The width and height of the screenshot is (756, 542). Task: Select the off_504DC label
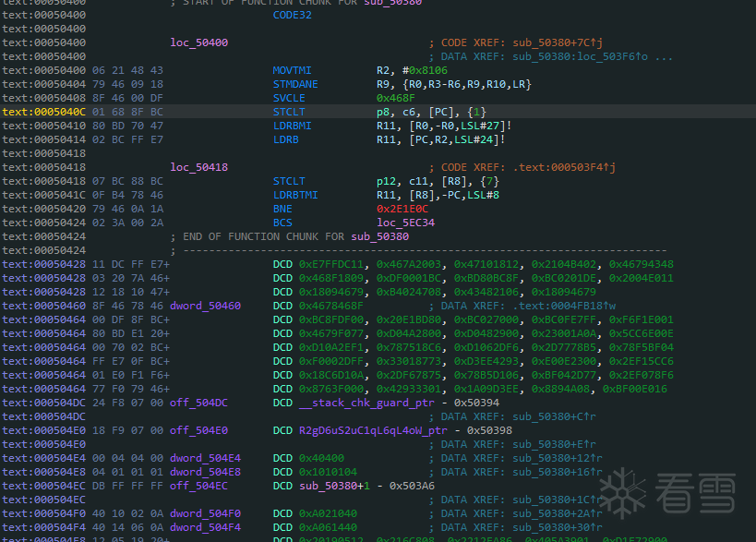198,403
